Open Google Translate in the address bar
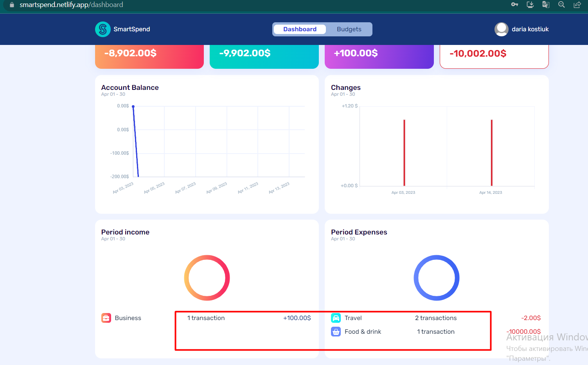The height and width of the screenshot is (365, 588). (545, 5)
